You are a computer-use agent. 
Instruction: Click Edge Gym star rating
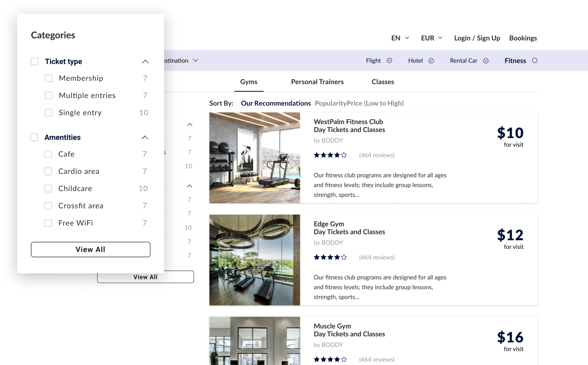click(330, 257)
